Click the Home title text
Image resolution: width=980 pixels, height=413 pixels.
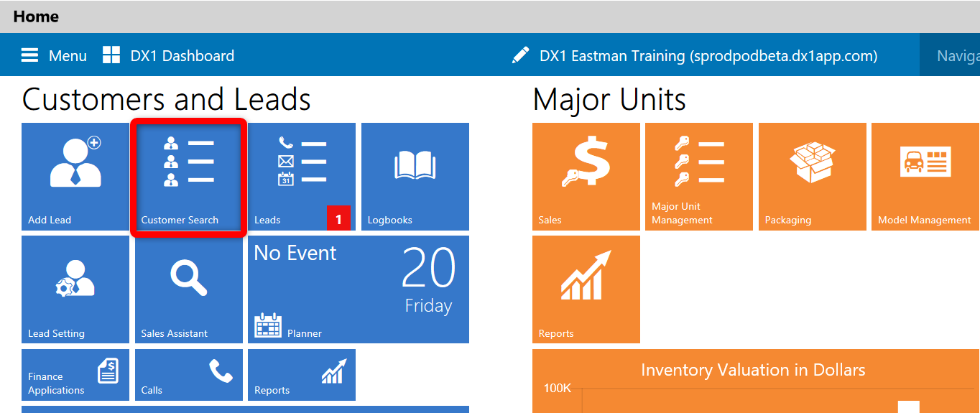click(x=36, y=16)
